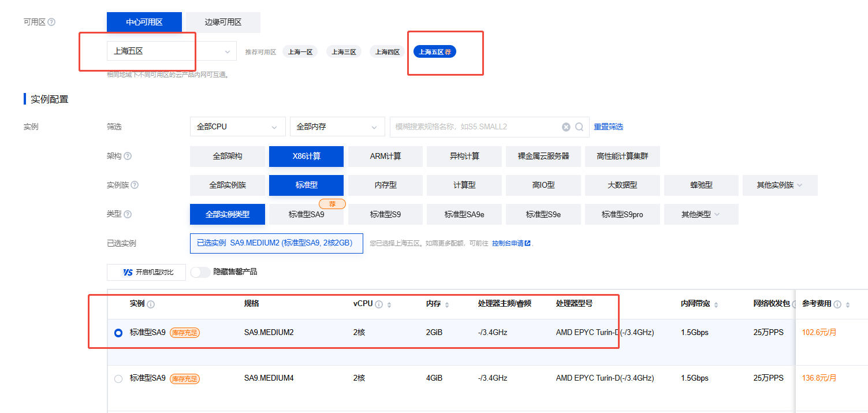Screen dimensions: 868x413
Task: Expand the 其他实例族 dropdown
Action: [x=780, y=185]
